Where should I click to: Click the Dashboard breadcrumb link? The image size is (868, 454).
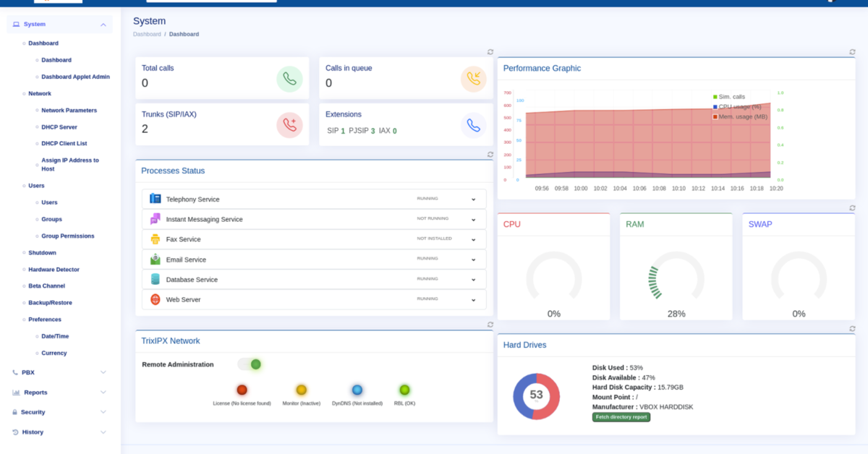coord(147,34)
